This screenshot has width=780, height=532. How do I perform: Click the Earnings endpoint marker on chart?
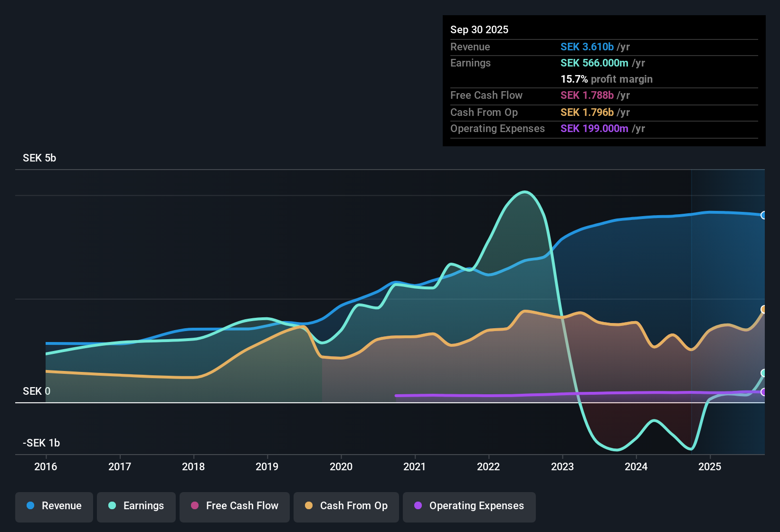pyautogui.click(x=764, y=373)
